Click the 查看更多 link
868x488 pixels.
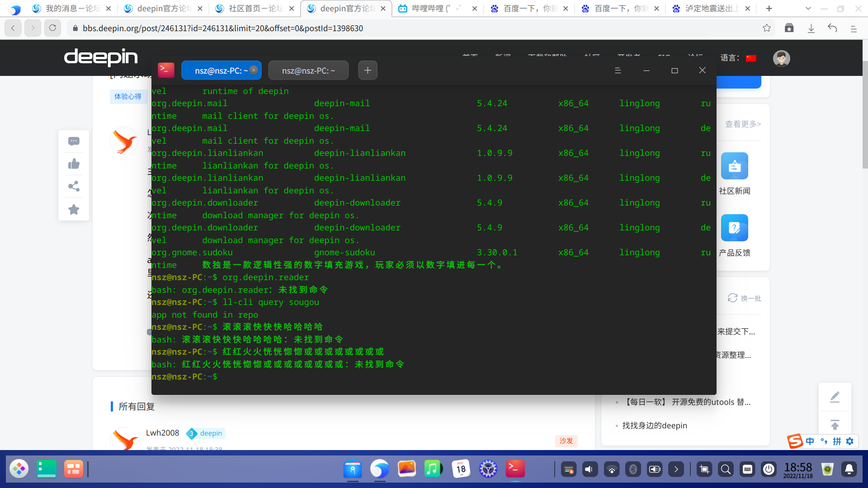743,124
